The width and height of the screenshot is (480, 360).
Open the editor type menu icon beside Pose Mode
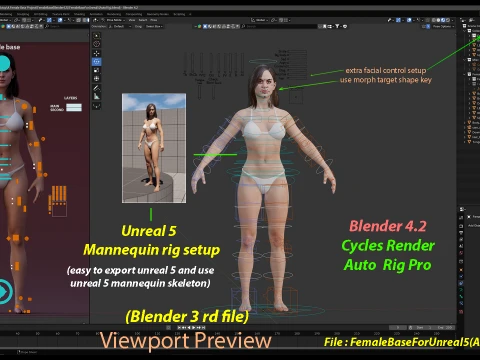(x=95, y=20)
